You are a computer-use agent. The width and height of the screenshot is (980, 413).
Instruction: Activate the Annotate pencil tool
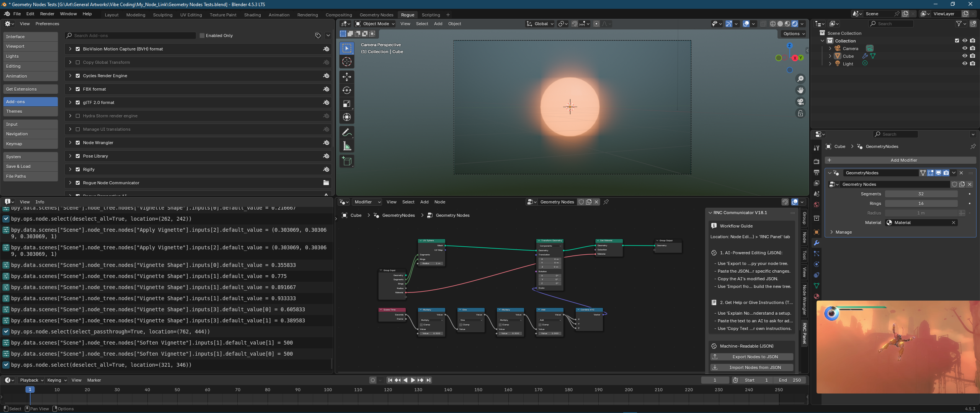tap(347, 133)
